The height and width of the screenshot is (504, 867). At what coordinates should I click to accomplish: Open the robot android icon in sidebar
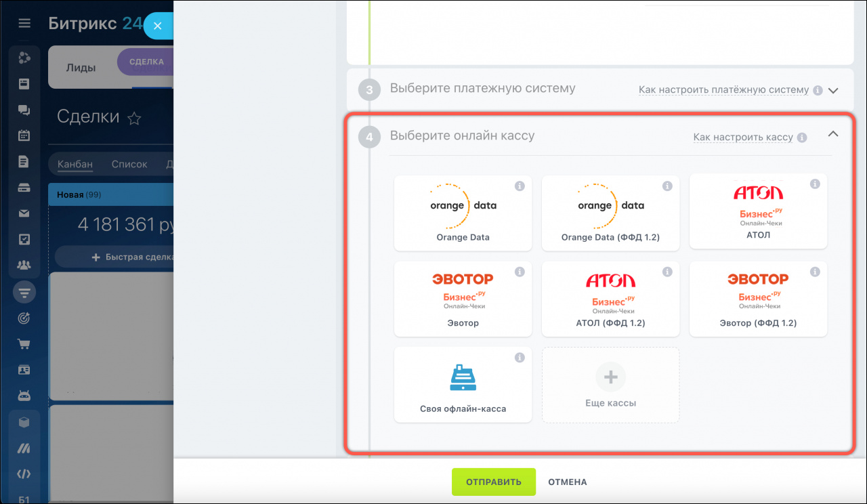[24, 396]
